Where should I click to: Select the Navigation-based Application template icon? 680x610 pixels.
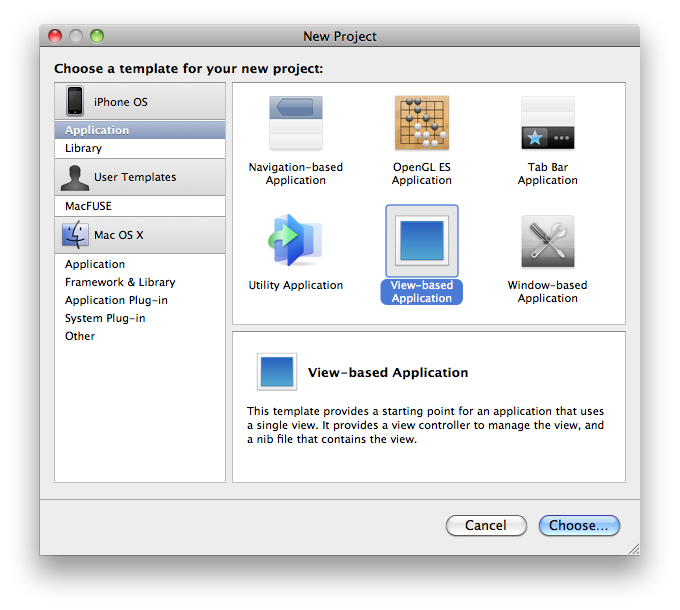pos(295,123)
